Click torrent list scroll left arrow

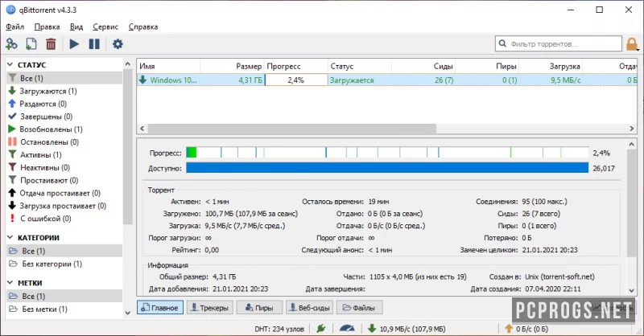(142, 129)
